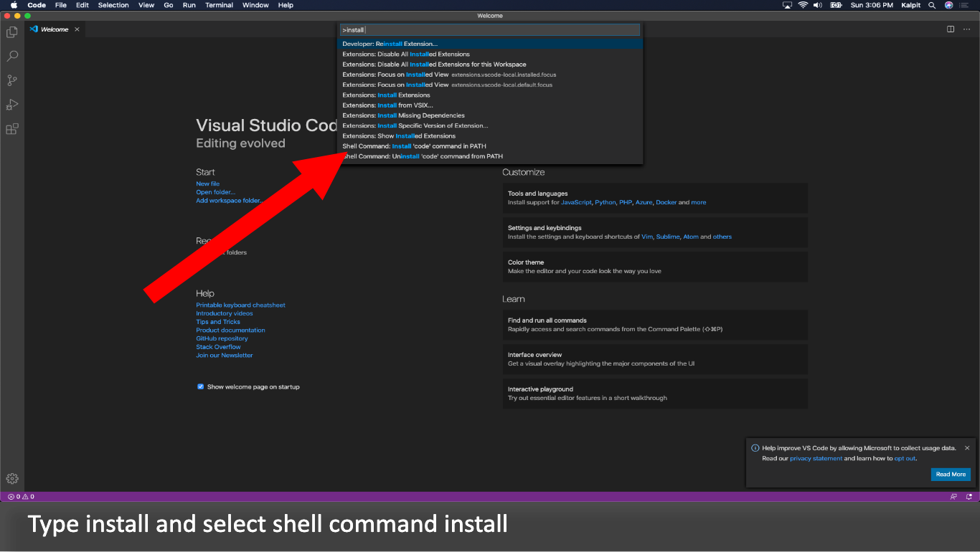This screenshot has width=980, height=552.
Task: Select Shell Command: Install 'code' command in PATH
Action: 415,146
